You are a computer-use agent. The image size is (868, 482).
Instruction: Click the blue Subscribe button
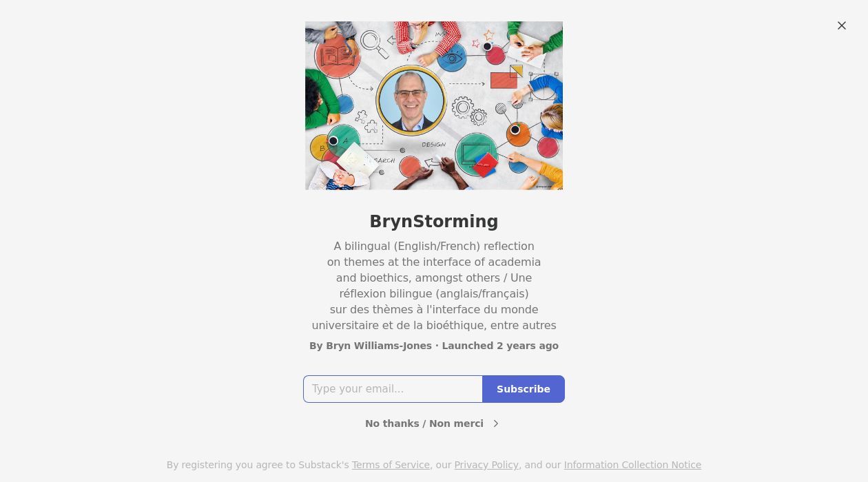click(524, 389)
